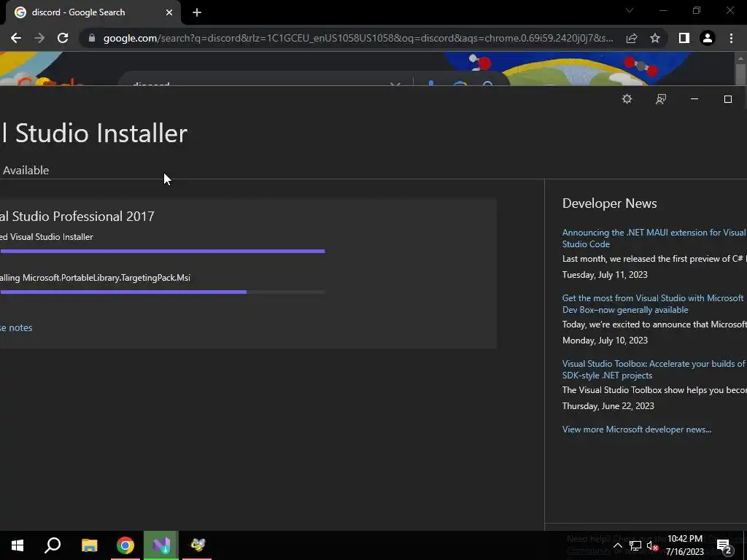Click the Thursday, June 22, 2023 date
This screenshot has height=560, width=747.
608,406
